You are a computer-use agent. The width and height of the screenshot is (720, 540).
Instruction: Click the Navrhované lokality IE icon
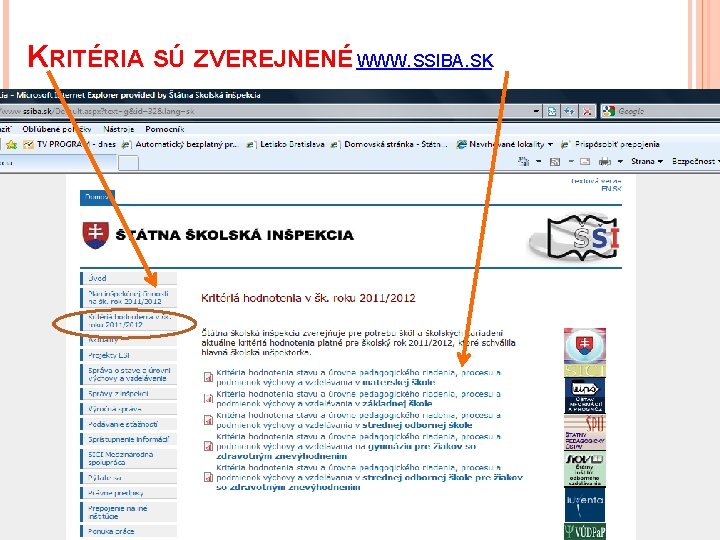pyautogui.click(x=461, y=145)
